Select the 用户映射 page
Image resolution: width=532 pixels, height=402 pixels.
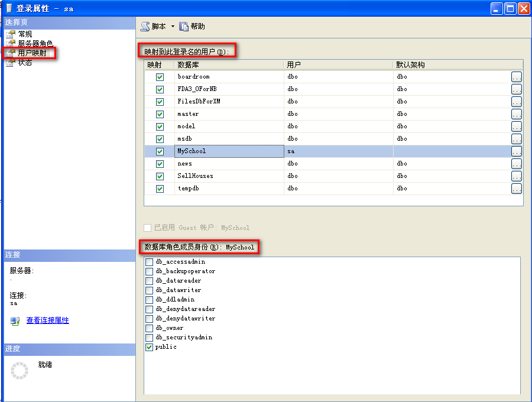(33, 53)
